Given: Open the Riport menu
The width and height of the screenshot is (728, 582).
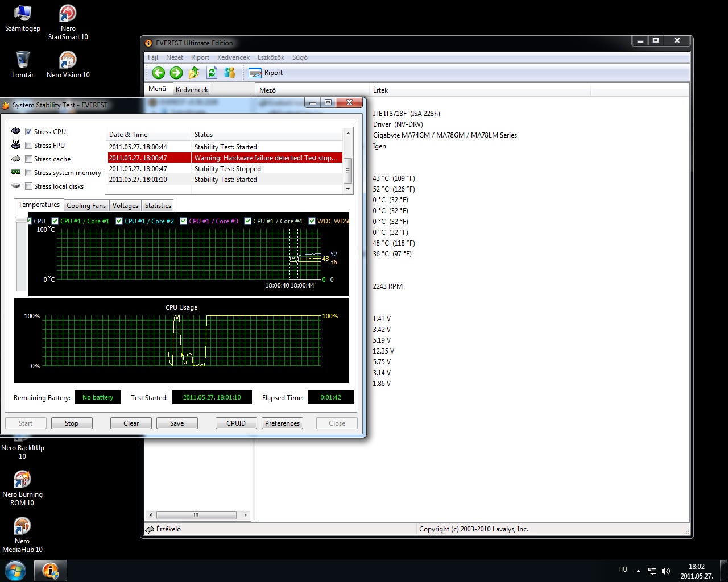Looking at the screenshot, I should coord(200,57).
